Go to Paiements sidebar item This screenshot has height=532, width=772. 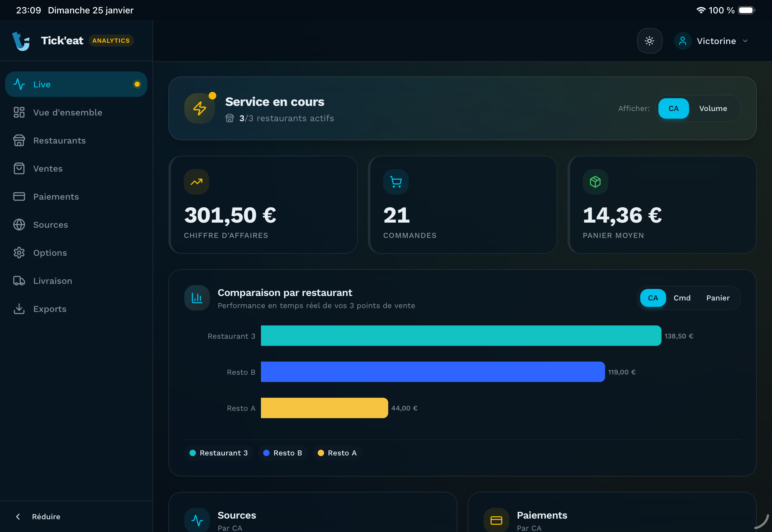[x=56, y=197]
